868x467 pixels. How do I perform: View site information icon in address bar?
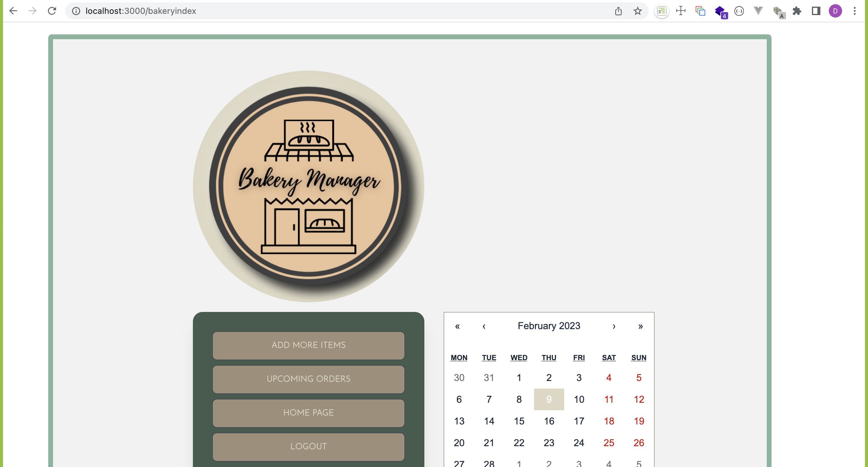click(x=76, y=11)
